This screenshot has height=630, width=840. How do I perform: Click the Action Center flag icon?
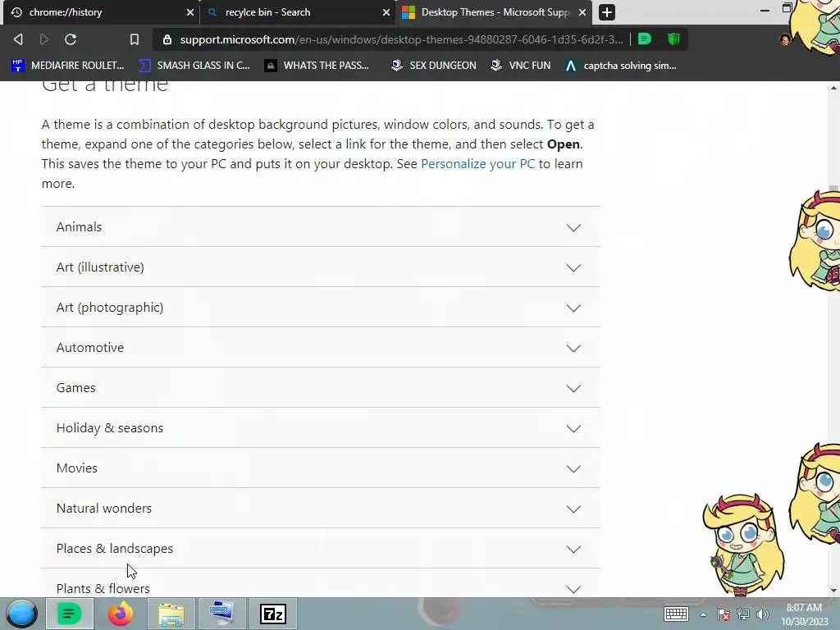point(724,614)
